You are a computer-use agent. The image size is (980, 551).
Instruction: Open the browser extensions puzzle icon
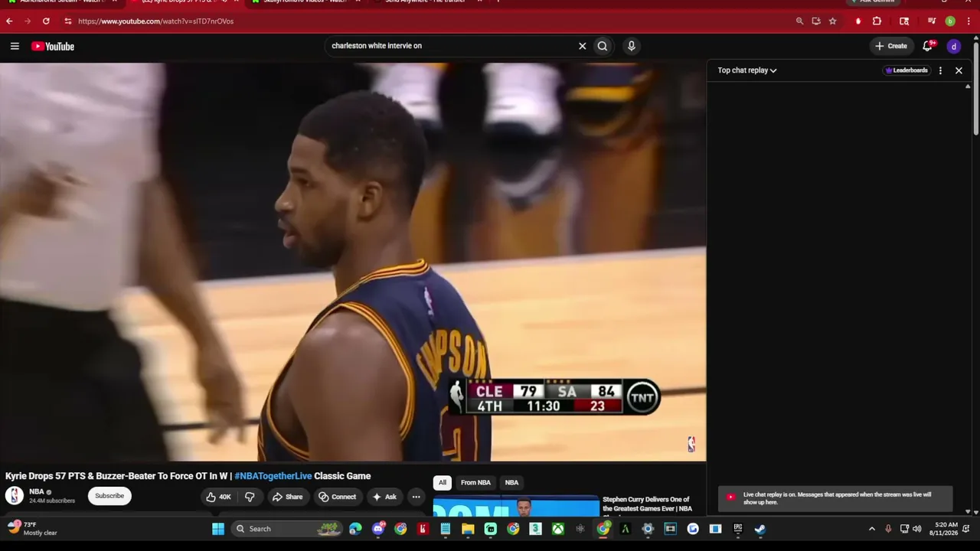point(877,21)
